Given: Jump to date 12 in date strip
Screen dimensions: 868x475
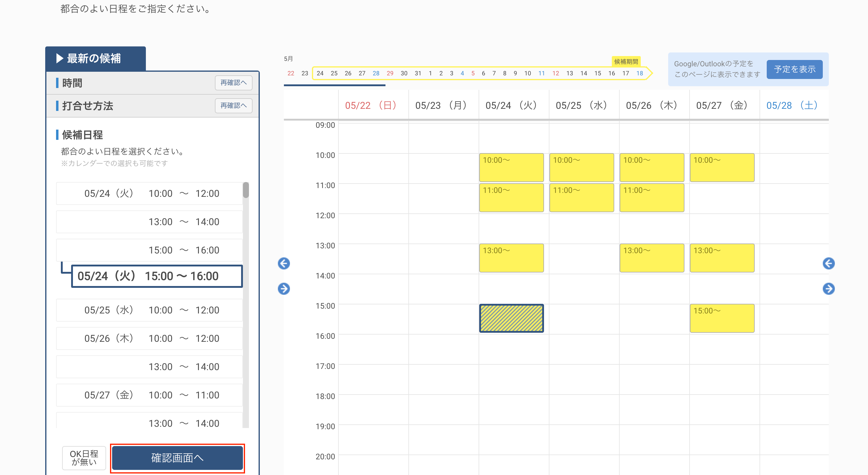Looking at the screenshot, I should pyautogui.click(x=555, y=74).
